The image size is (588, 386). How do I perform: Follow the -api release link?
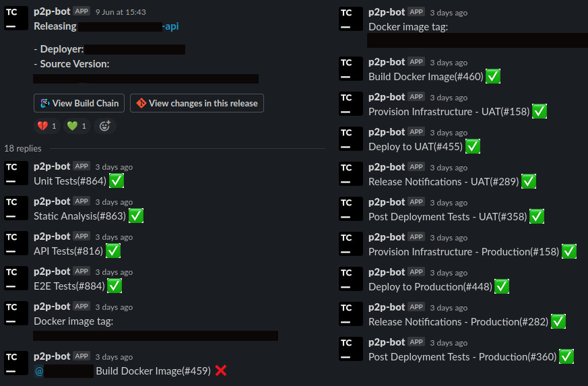170,26
